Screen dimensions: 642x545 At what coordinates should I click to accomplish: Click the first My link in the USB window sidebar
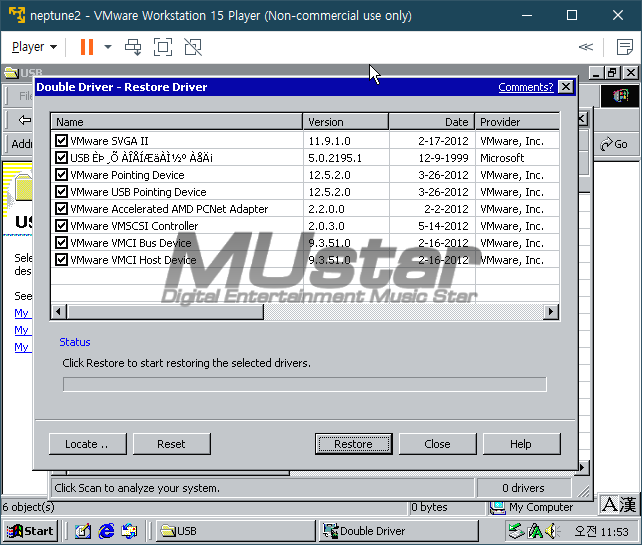[x=22, y=313]
